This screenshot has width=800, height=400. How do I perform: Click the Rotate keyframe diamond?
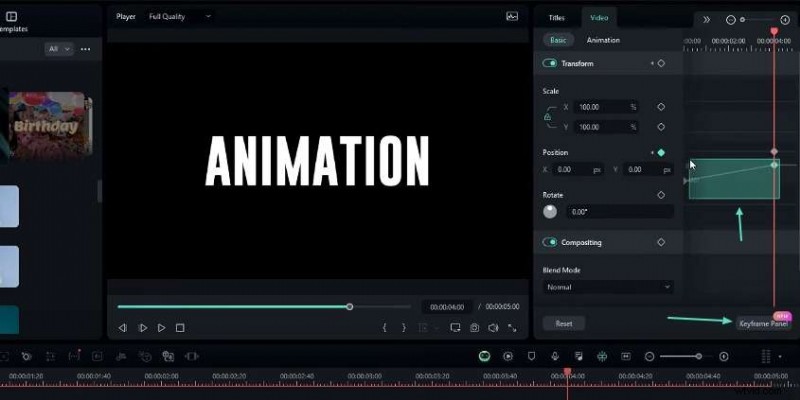[661, 195]
